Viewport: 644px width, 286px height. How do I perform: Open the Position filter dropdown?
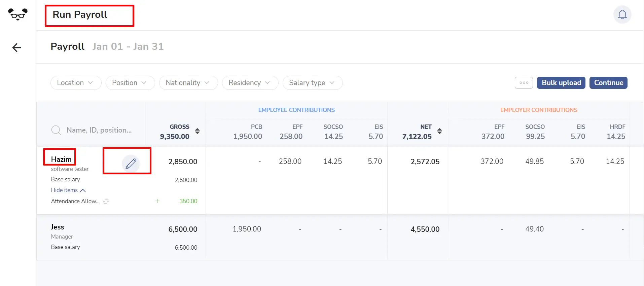click(130, 83)
